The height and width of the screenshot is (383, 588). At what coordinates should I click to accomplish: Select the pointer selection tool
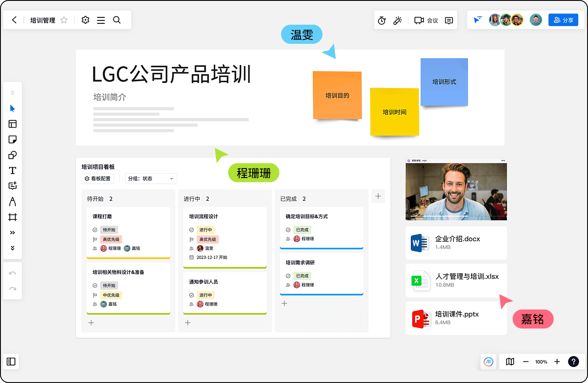(12, 109)
